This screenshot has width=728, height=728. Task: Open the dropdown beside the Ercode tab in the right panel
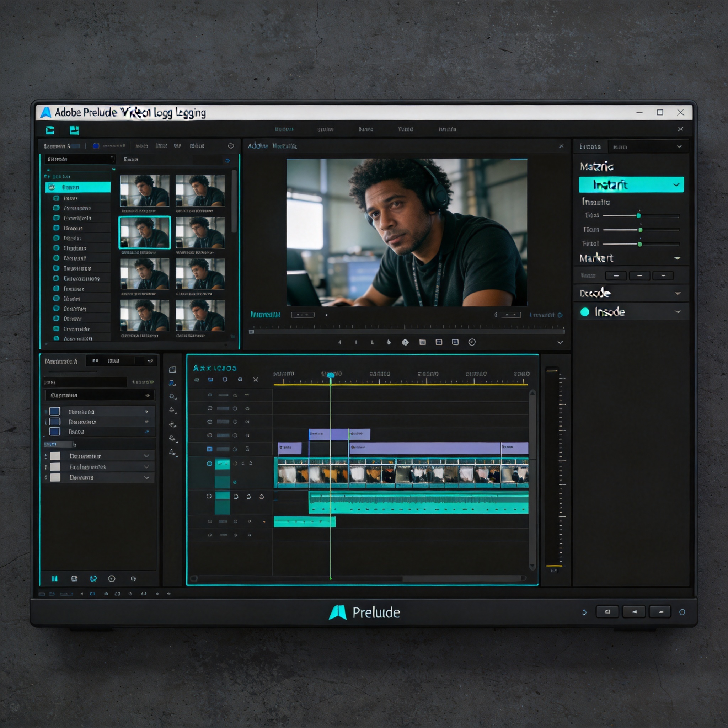[648, 146]
